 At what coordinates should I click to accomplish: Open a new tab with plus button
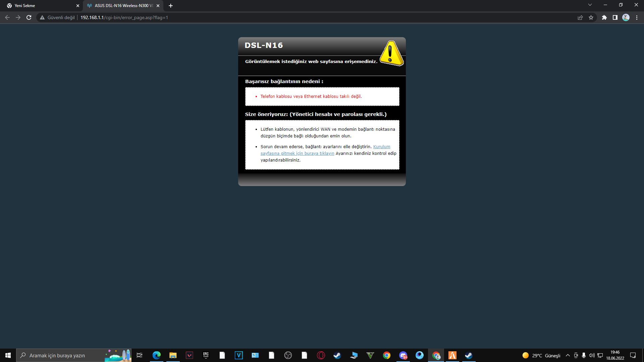coord(171,6)
